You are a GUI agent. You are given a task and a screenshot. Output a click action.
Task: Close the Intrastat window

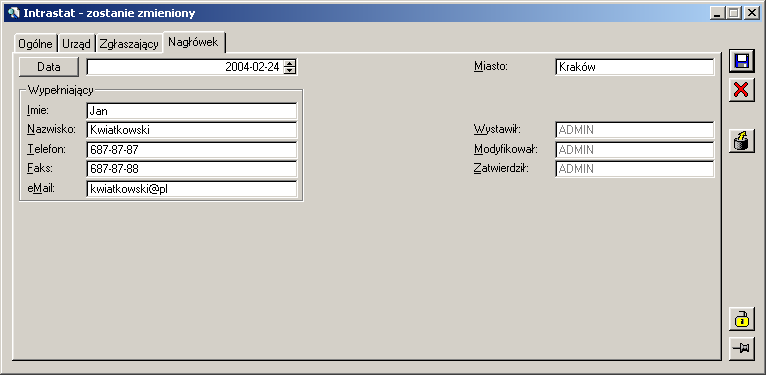pyautogui.click(x=751, y=13)
